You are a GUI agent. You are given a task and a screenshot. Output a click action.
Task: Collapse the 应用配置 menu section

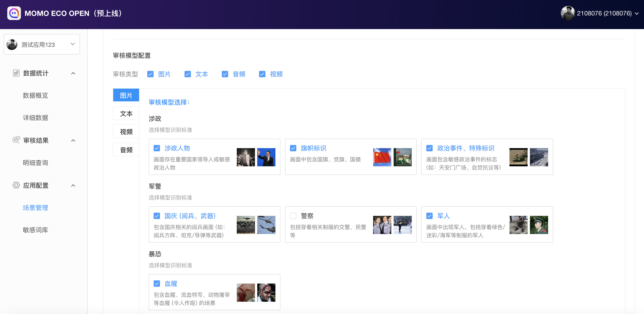[73, 185]
